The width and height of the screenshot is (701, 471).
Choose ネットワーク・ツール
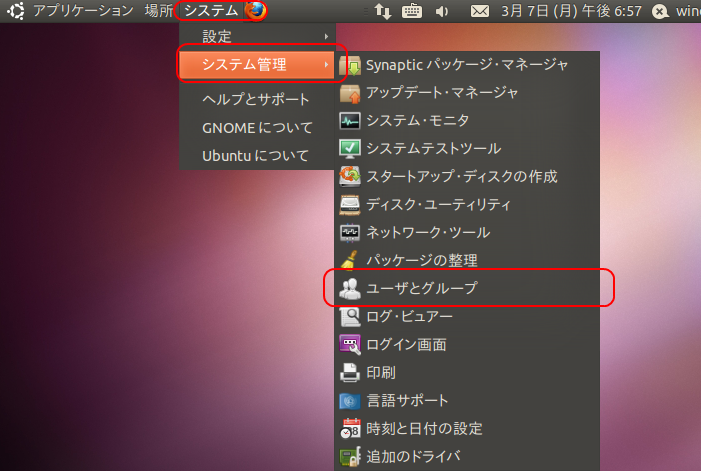click(x=467, y=233)
